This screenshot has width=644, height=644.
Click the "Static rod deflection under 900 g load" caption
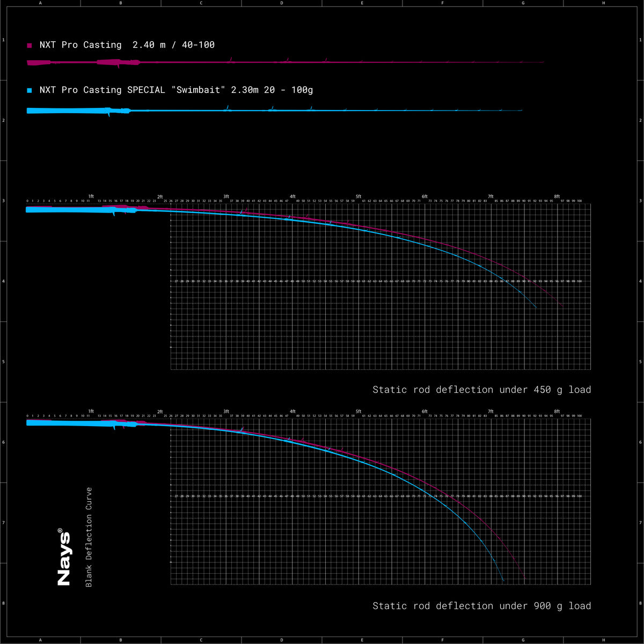coord(481,606)
